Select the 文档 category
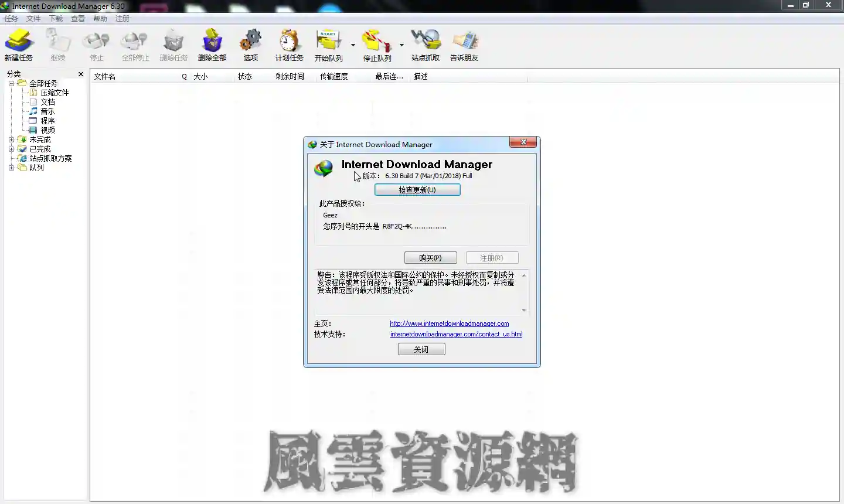Image resolution: width=844 pixels, height=504 pixels. pyautogui.click(x=47, y=102)
